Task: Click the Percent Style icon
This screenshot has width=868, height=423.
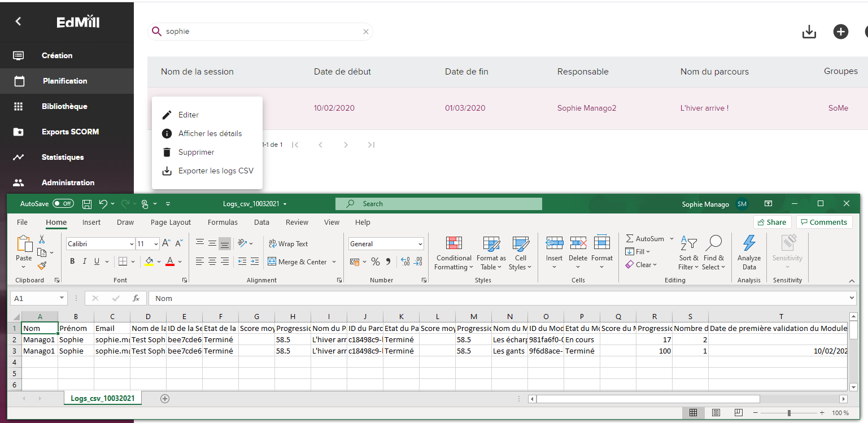Action: point(376,261)
